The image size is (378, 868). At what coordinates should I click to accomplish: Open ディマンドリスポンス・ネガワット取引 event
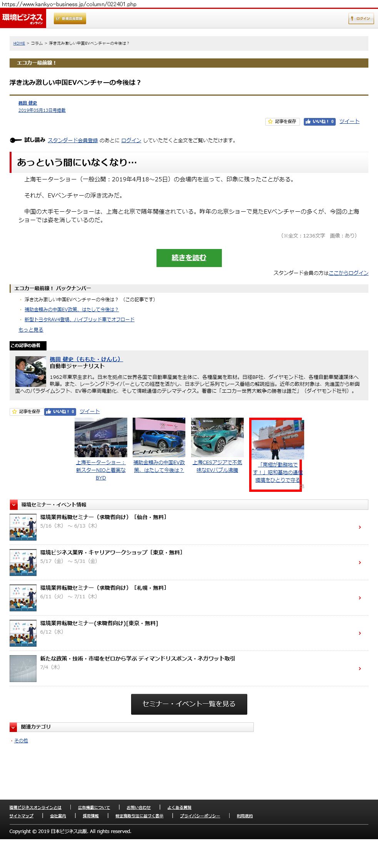click(x=138, y=659)
